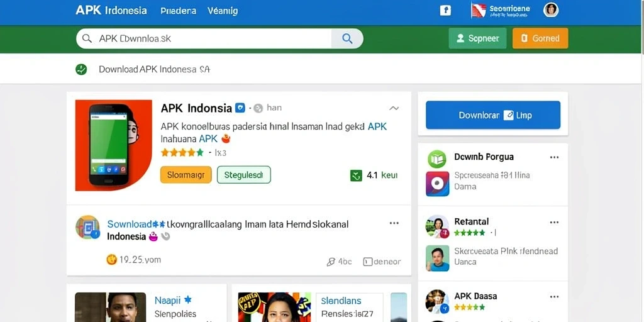Open the Dcwinb Porgua green book icon
This screenshot has width=644, height=322.
coord(436,159)
